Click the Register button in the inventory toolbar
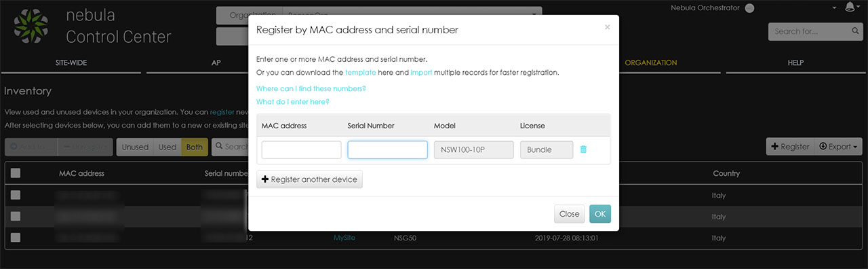This screenshot has width=868, height=269. coord(789,147)
